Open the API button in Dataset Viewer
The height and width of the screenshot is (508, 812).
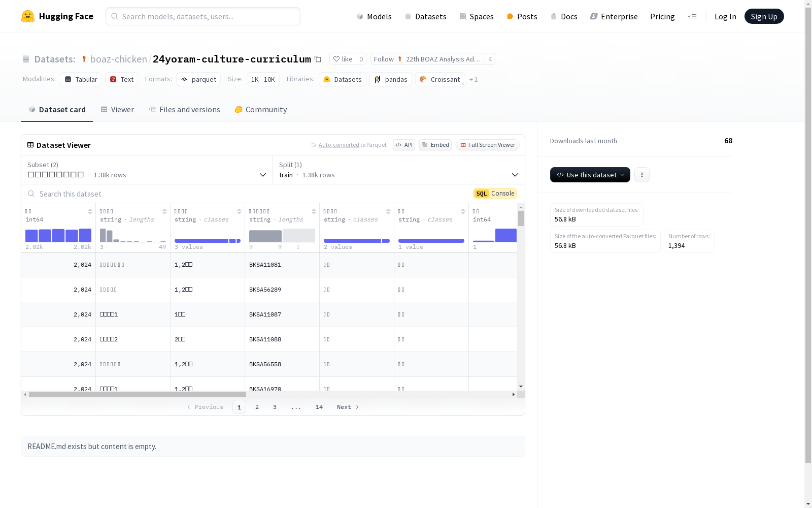pos(404,145)
